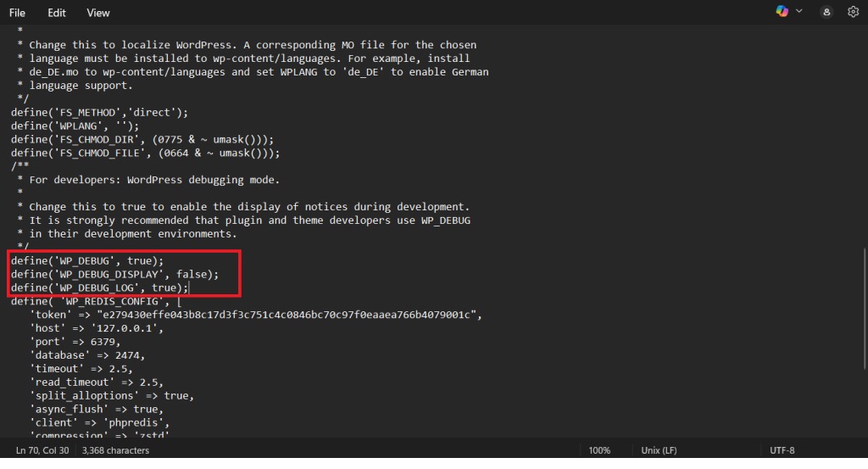
Task: Click the 'client' => 'phpredis' line
Action: pos(100,422)
